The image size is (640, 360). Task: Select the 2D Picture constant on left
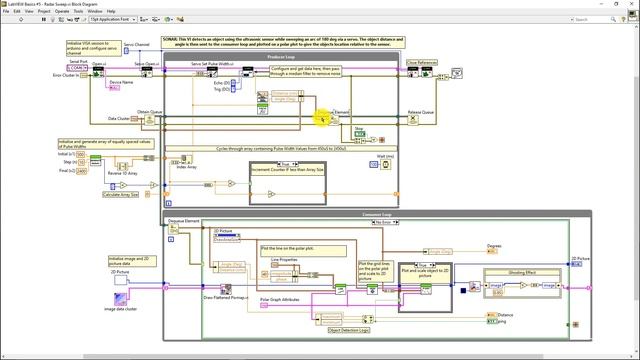[120, 280]
